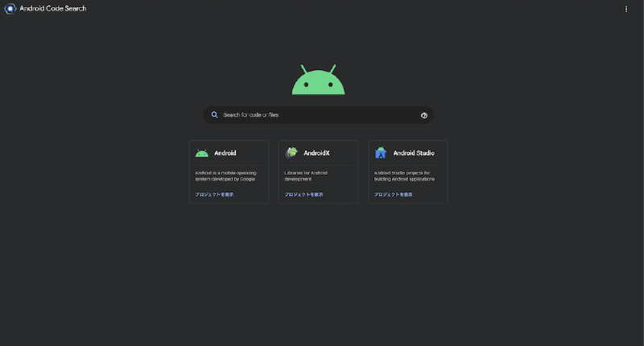Click the Android Code Search logo icon
Viewport: 644px width, 346px height.
tap(10, 9)
